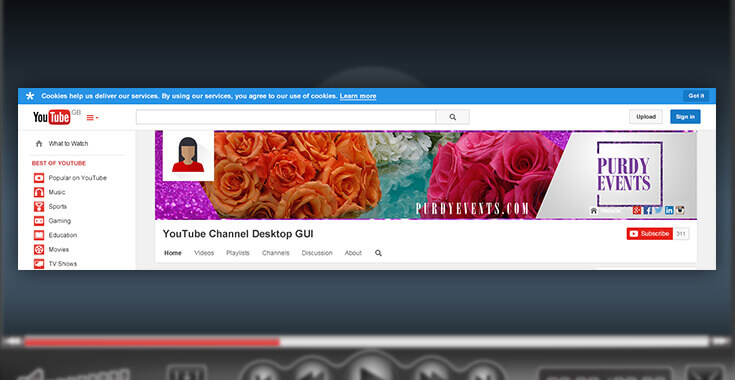Dismiss the cookie notice with Got it

click(696, 96)
